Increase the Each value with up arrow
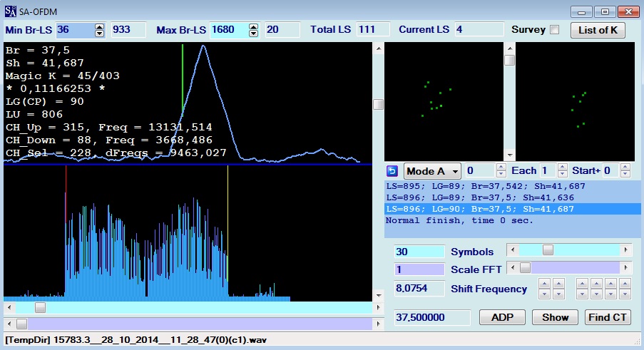644x350 pixels. [563, 167]
